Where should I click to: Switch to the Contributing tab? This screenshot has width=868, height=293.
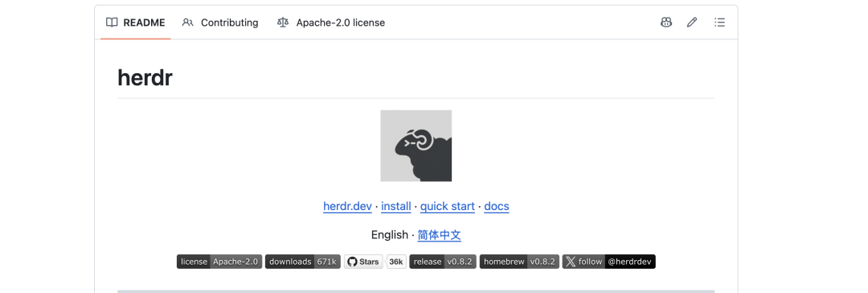tap(220, 23)
